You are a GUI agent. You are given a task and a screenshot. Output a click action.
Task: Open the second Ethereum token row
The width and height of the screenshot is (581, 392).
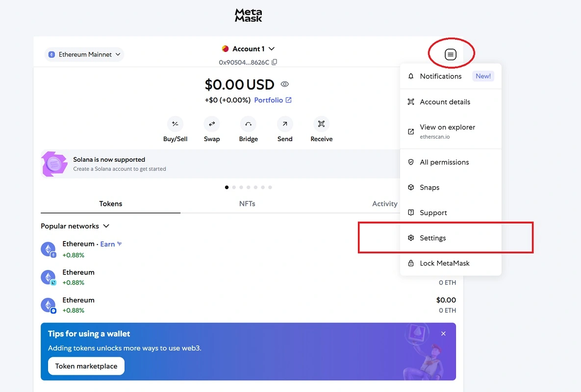click(x=248, y=277)
